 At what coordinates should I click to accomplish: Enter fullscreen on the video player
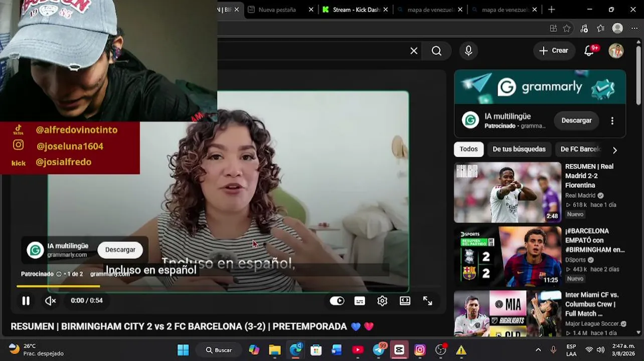427,301
